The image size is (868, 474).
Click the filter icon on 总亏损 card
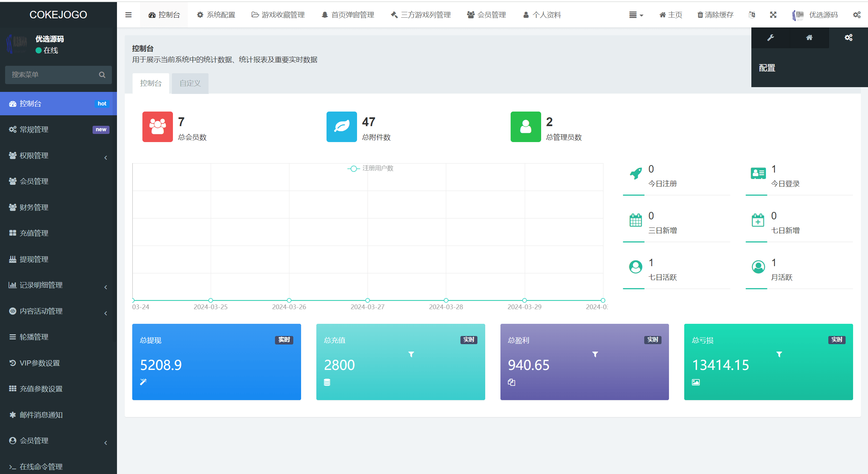click(x=779, y=354)
